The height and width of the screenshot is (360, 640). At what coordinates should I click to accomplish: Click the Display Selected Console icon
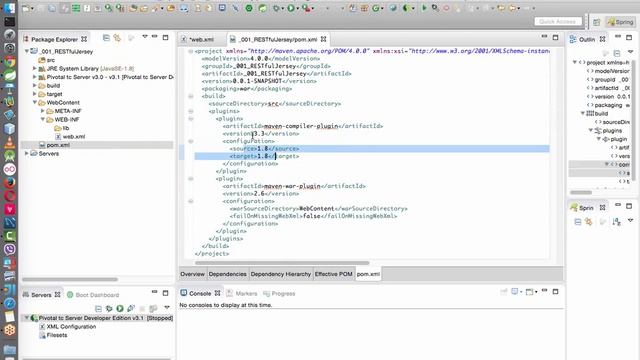[x=515, y=292]
